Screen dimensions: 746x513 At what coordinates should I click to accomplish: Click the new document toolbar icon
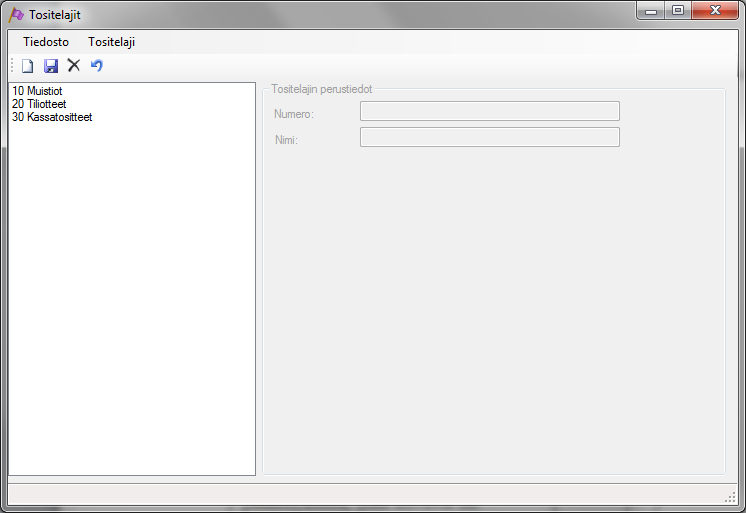pos(28,66)
